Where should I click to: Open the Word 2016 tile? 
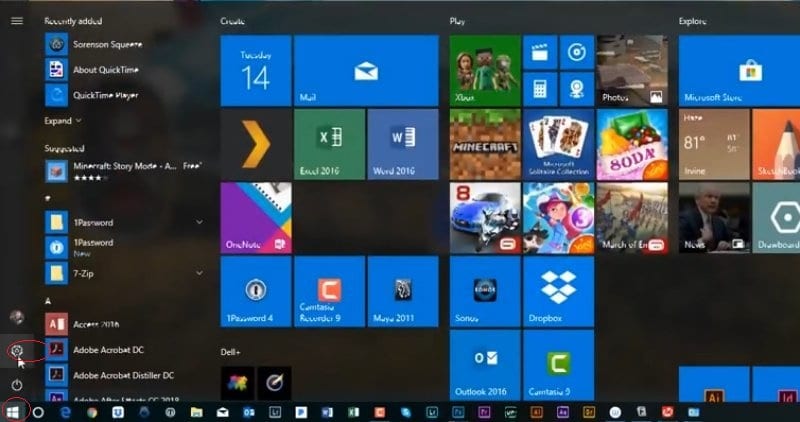point(403,144)
